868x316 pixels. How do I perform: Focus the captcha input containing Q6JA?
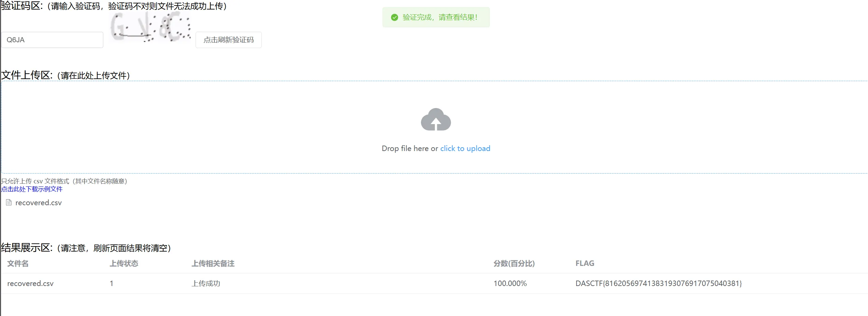point(52,40)
